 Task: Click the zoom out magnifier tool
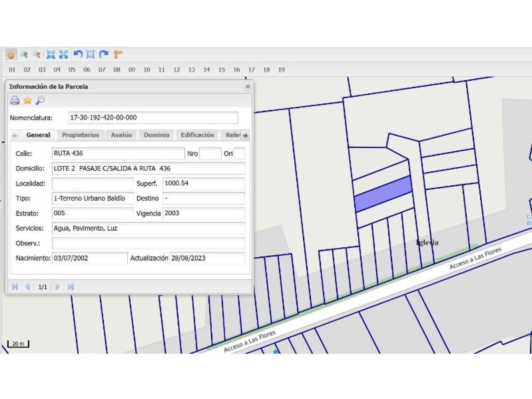point(37,54)
